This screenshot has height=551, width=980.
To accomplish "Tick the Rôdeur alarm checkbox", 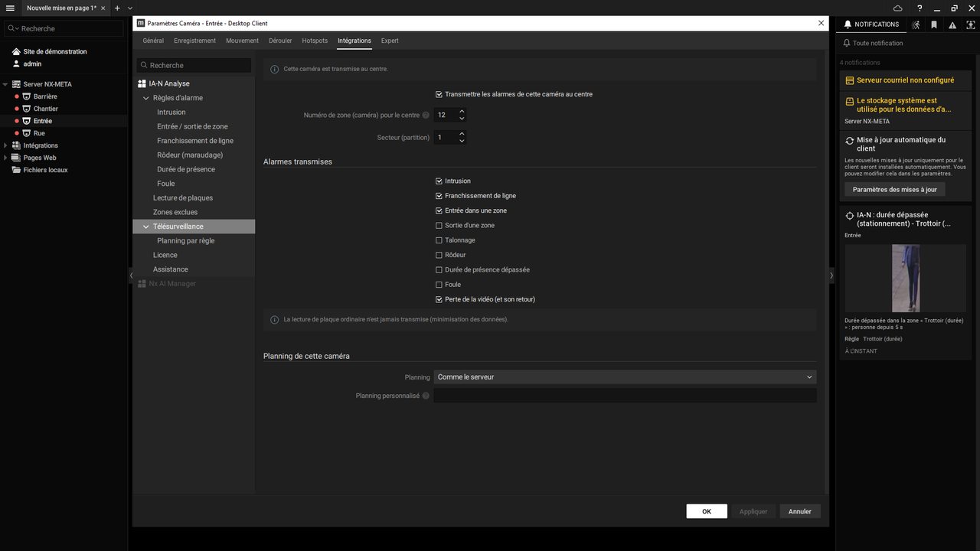I will pyautogui.click(x=439, y=255).
